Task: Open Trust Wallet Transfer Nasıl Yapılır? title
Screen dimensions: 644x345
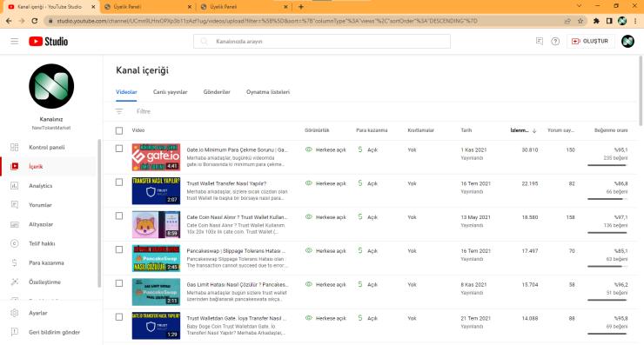Action: click(x=226, y=183)
